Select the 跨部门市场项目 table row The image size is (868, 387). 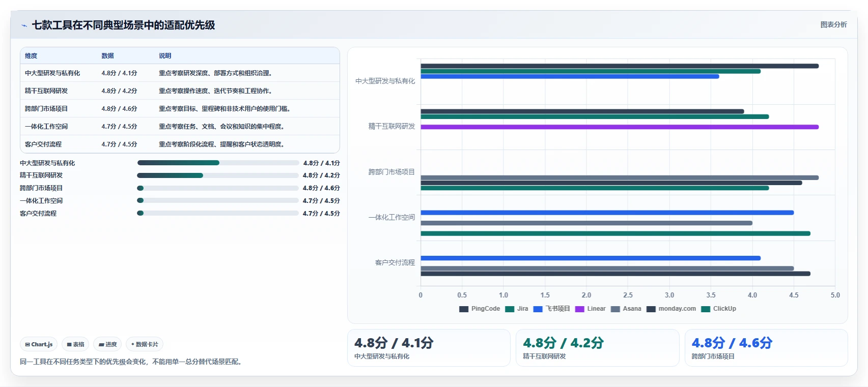pos(180,108)
